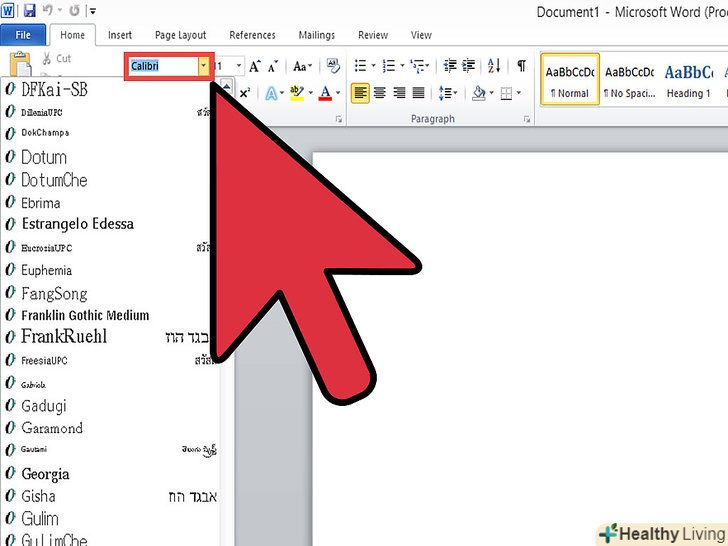Open the View ribbon tab
728x546 pixels.
pos(421,35)
